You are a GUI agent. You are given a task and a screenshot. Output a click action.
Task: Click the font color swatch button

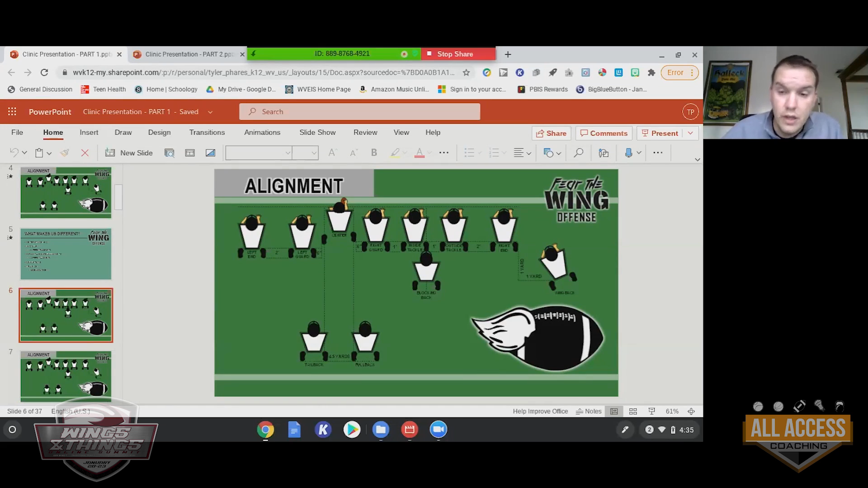[419, 153]
